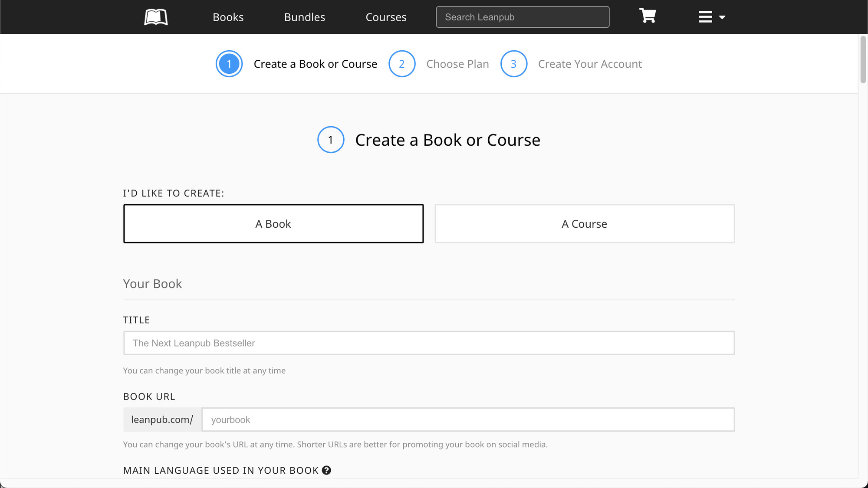Click the Choose Plan step label

click(x=457, y=64)
